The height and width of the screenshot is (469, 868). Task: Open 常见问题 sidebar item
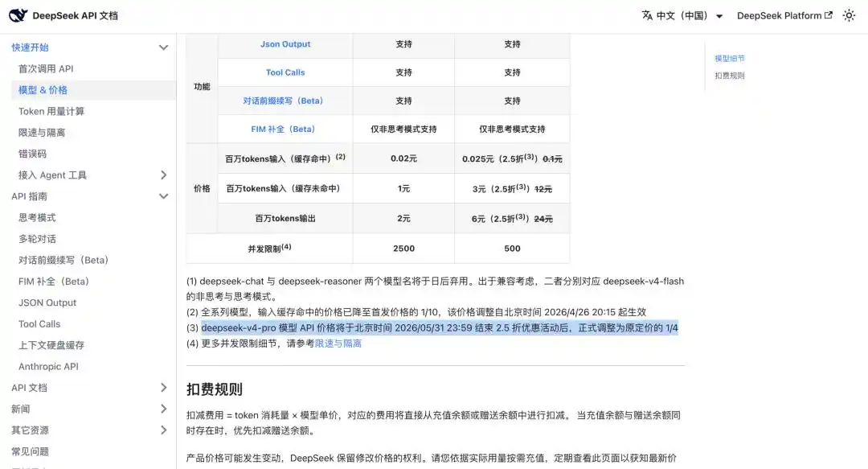tap(30, 451)
